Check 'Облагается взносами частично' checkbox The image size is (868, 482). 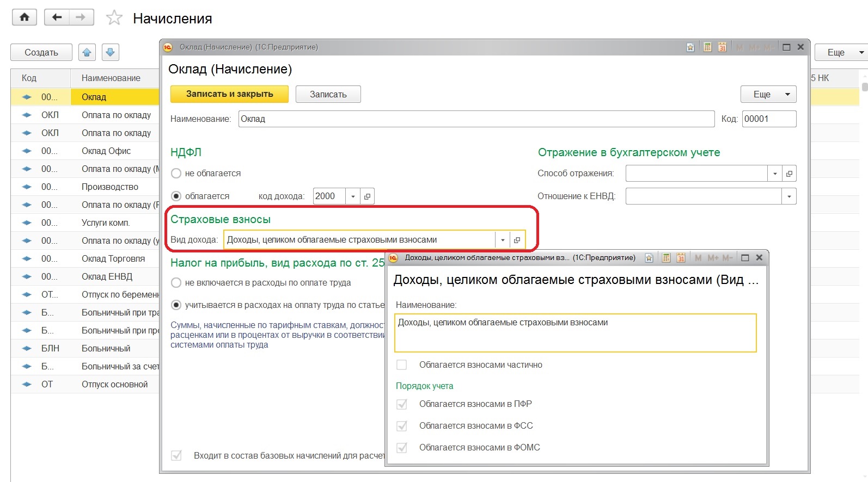pos(402,365)
